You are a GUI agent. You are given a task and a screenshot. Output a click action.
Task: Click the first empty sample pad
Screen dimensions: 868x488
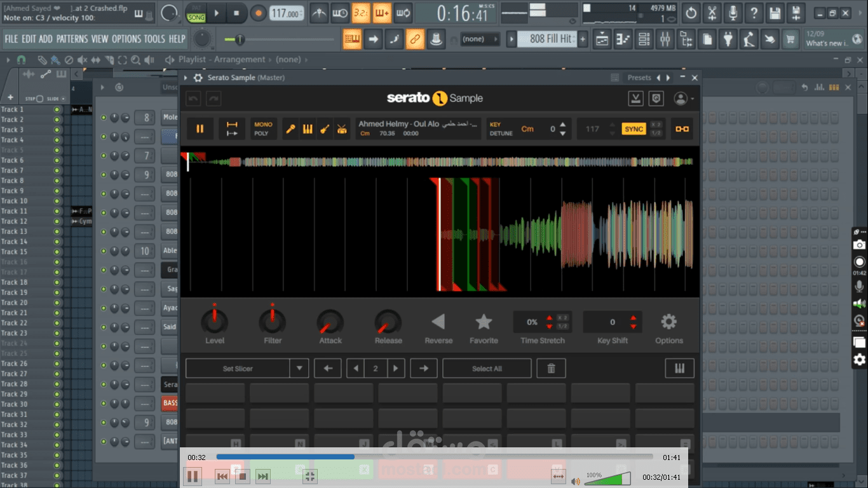pos(215,393)
